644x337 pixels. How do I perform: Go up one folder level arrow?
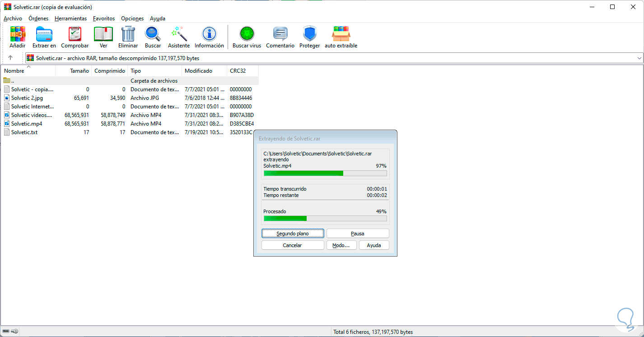click(10, 58)
